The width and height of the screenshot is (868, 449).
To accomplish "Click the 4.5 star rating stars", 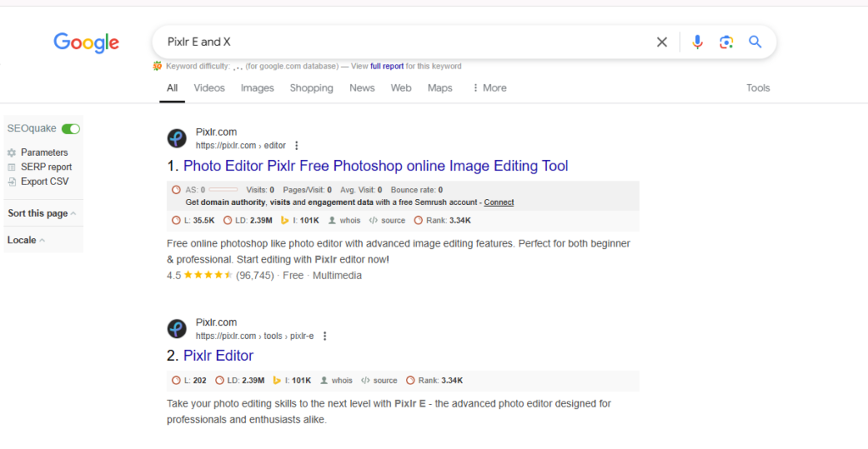I will tap(209, 274).
